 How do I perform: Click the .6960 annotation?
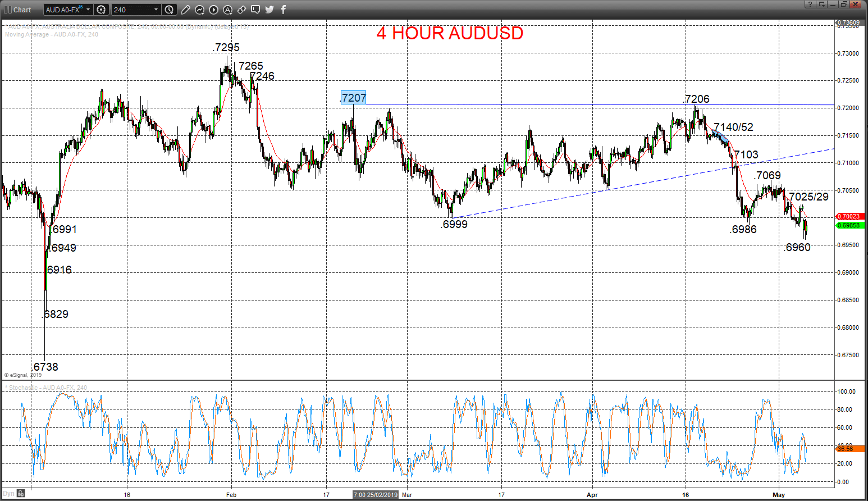pyautogui.click(x=797, y=248)
